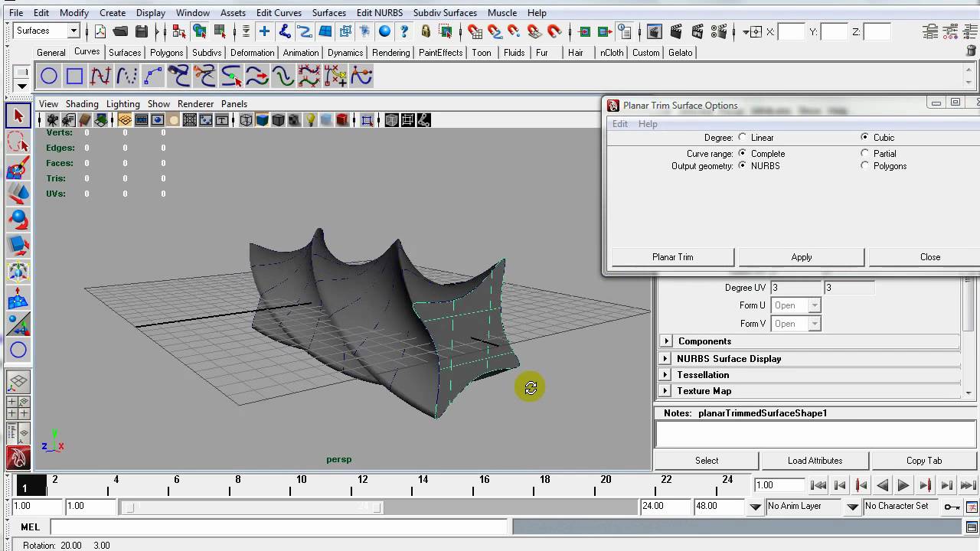Click the MEL command input field
Viewport: 980px width, 551px height.
(x=279, y=527)
